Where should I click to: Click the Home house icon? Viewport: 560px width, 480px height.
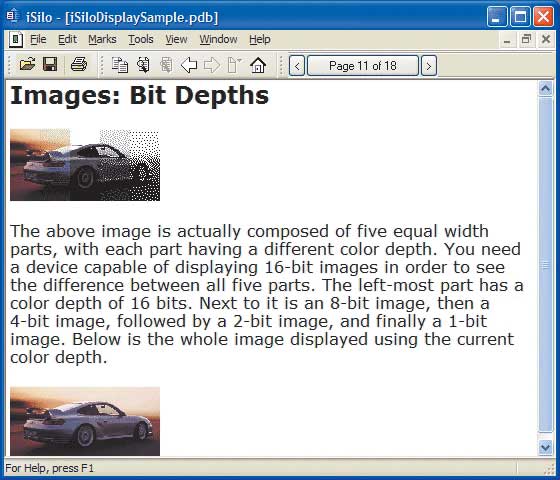(x=258, y=65)
